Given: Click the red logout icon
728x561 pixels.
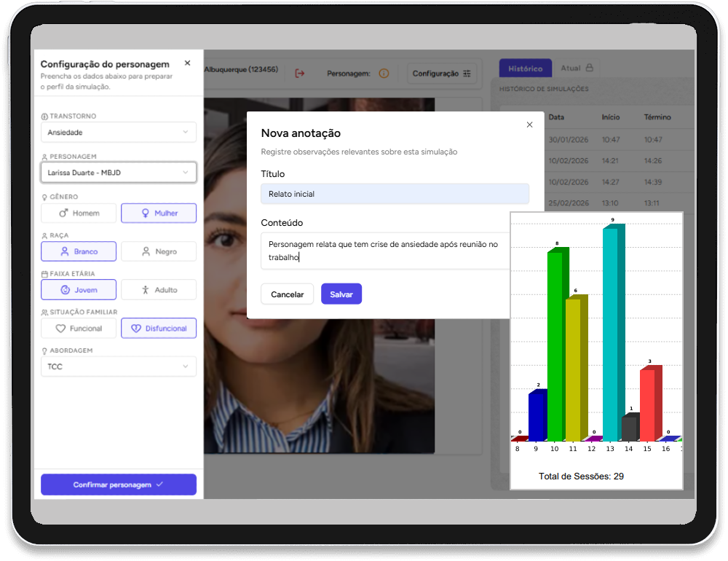Looking at the screenshot, I should click(x=299, y=73).
